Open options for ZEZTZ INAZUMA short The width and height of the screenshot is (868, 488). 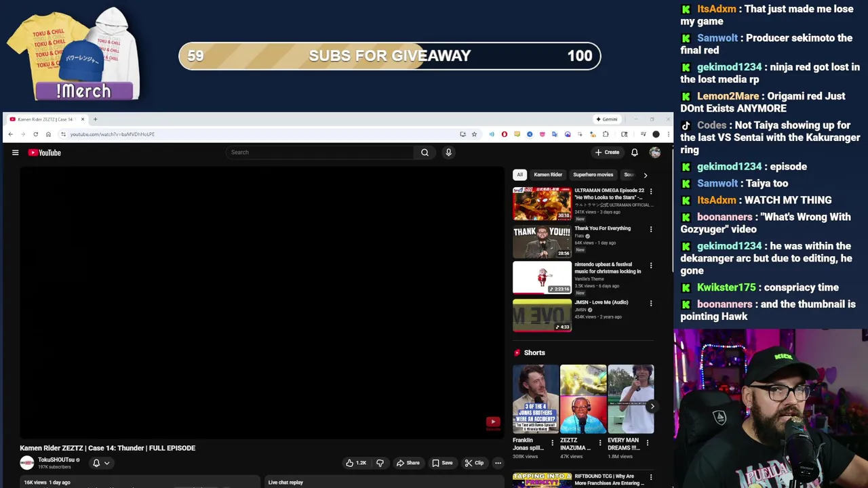tap(599, 443)
